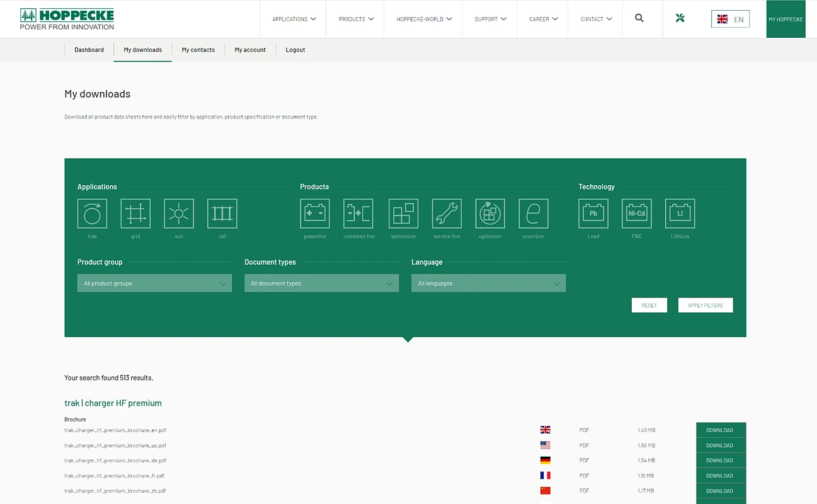The width and height of the screenshot is (817, 504).
Task: Click the search magnifier icon in header
Action: 639,19
